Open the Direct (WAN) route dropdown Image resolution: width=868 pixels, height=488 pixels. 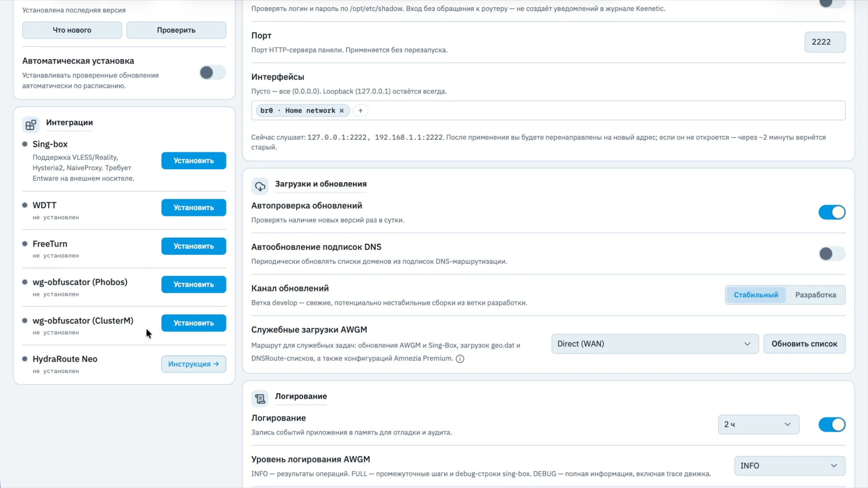tap(655, 344)
